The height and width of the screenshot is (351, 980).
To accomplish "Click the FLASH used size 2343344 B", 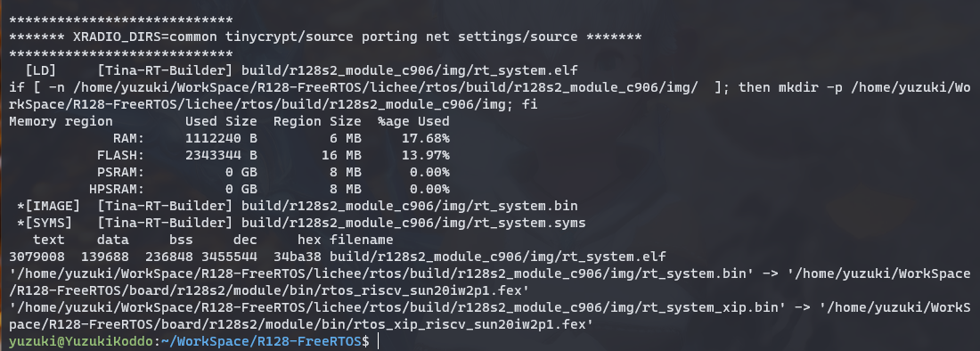I will tap(221, 155).
